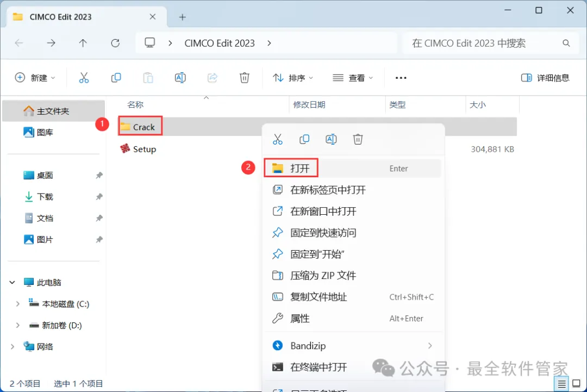
Task: Choose Open in Terminal
Action: [352, 367]
